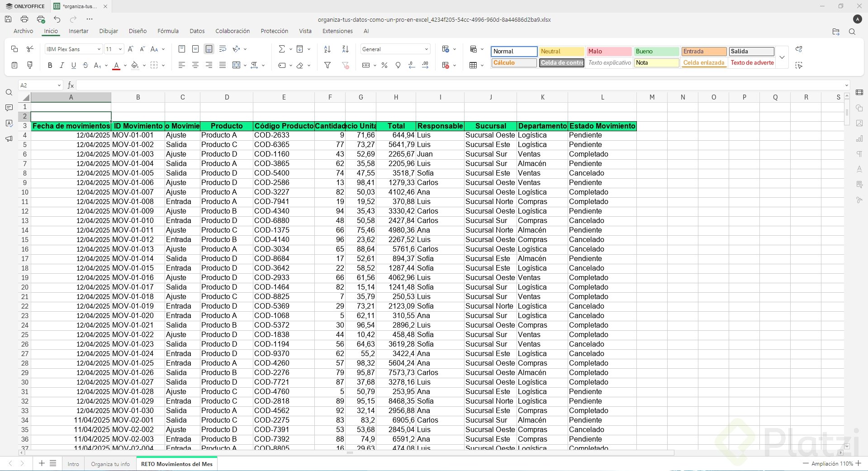Image resolution: width=868 pixels, height=471 pixels.
Task: Increase the font size with the A-up icon
Action: pos(131,49)
